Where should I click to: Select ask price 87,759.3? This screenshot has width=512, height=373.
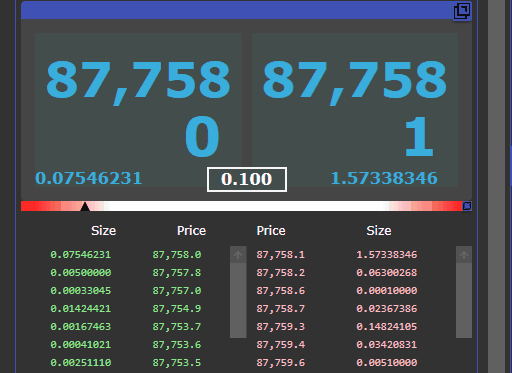[281, 327]
